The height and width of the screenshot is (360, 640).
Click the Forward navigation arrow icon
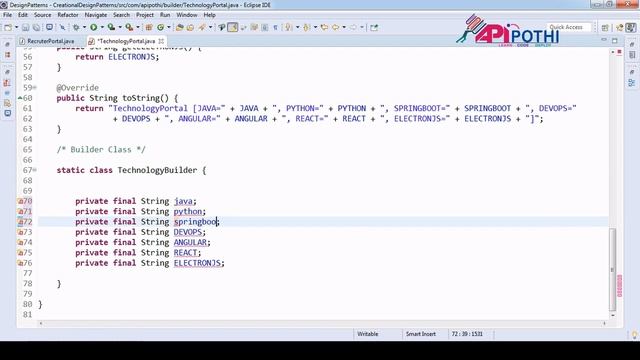pyautogui.click(x=353, y=27)
